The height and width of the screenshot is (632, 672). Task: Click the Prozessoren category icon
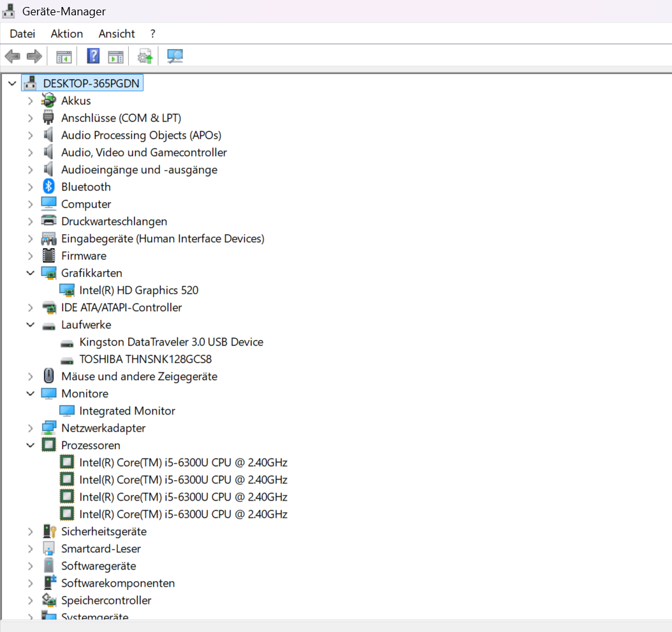pyautogui.click(x=48, y=445)
